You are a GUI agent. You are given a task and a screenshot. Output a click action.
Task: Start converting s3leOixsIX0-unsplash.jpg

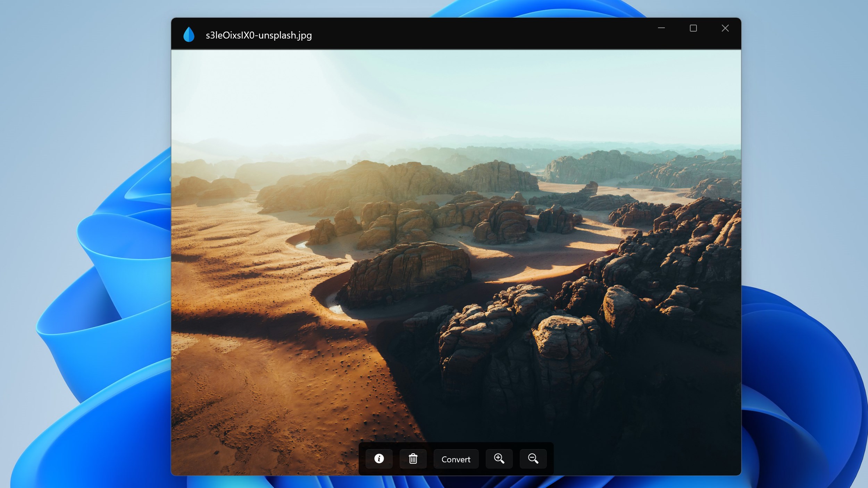[x=456, y=458]
